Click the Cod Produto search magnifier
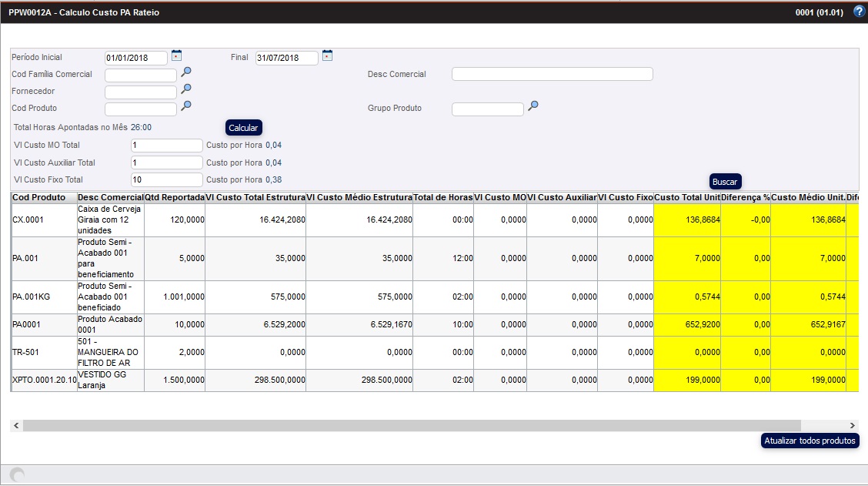The image size is (868, 486). pos(185,107)
